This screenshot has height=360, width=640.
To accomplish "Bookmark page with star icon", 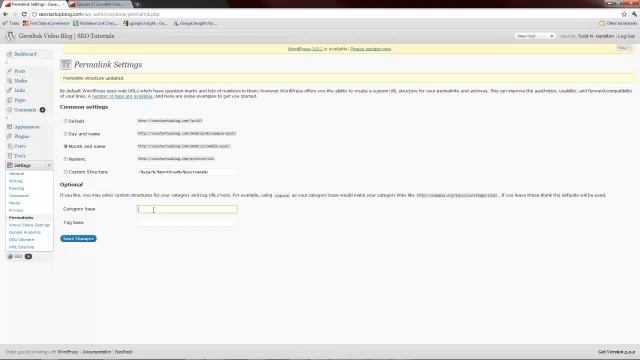I will [624, 14].
